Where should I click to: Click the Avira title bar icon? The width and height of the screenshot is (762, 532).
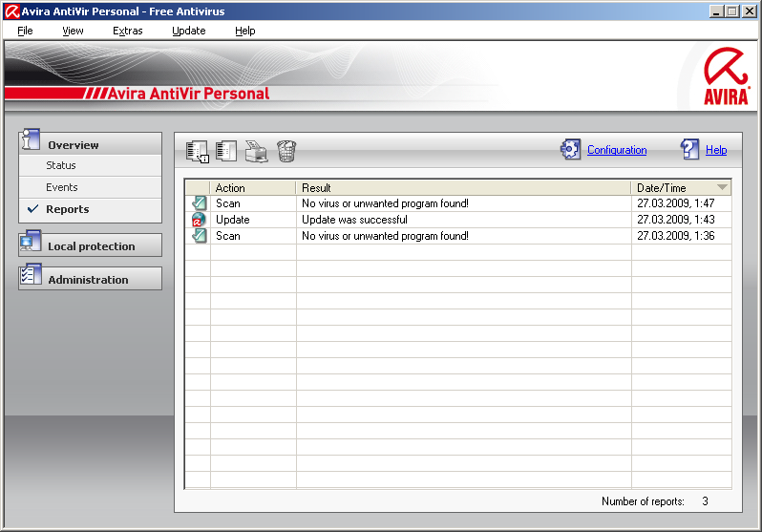(11, 11)
